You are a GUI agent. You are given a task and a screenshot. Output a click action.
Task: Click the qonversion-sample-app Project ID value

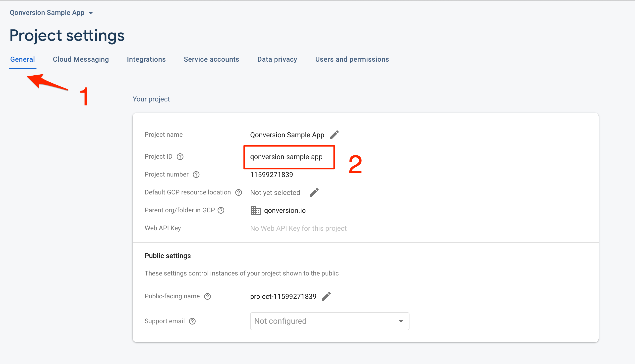(x=286, y=157)
